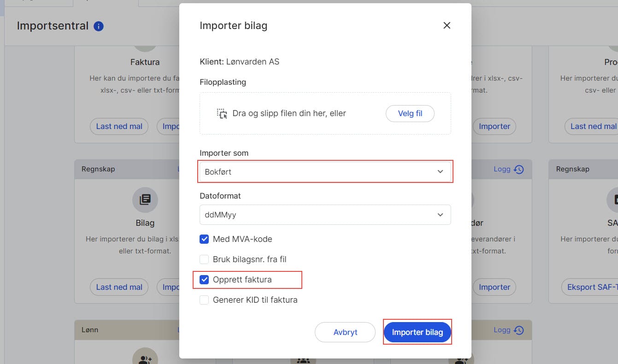Click Last ned mal under Faktura

119,126
